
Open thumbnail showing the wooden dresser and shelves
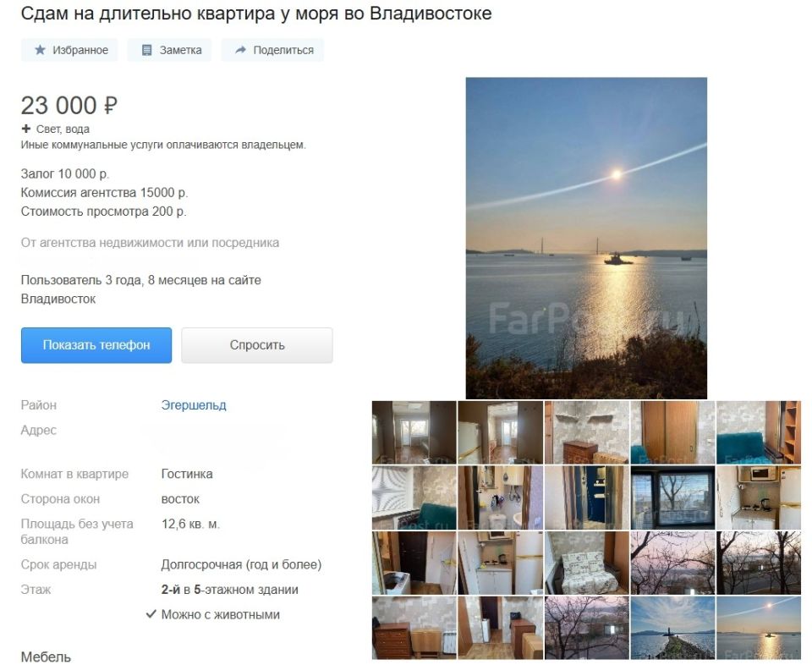tap(587, 432)
